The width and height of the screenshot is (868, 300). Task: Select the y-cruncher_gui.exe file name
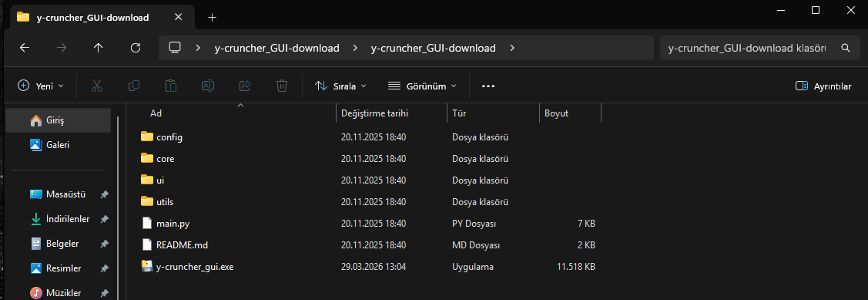pos(195,267)
